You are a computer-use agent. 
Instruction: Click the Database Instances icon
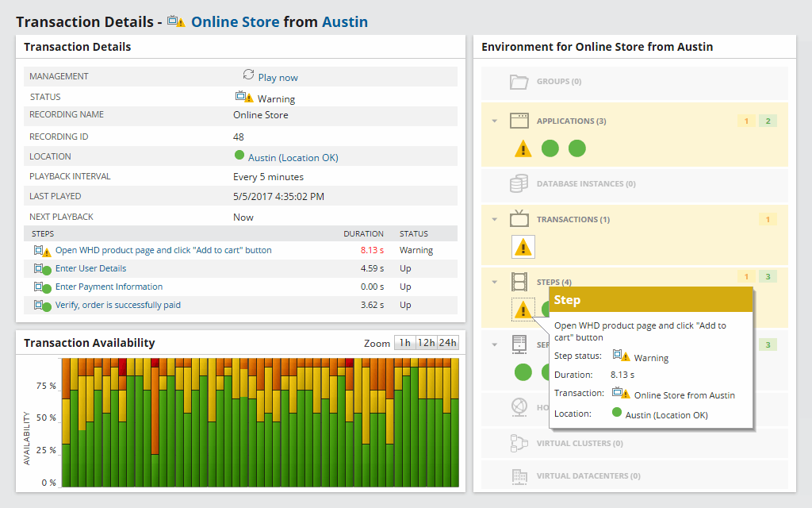pyautogui.click(x=519, y=184)
